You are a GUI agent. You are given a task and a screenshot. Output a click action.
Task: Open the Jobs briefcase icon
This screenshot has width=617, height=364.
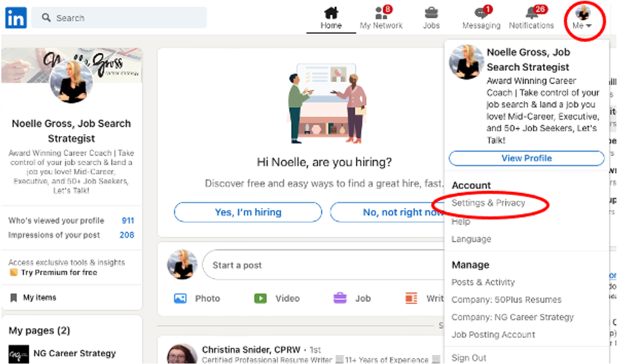(431, 14)
